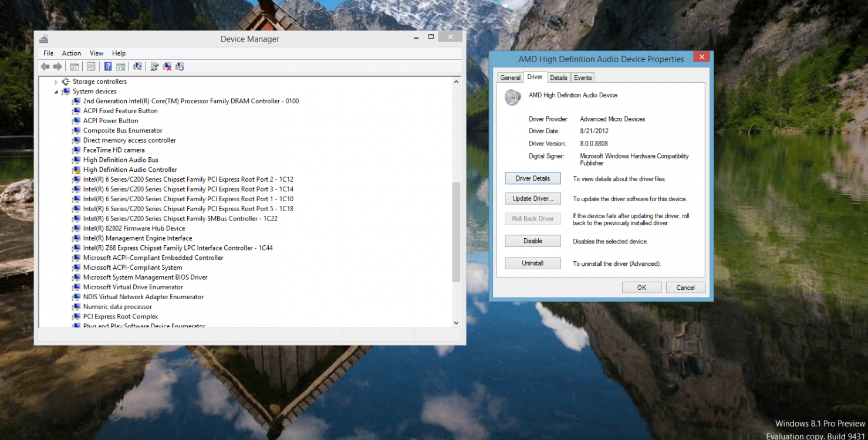This screenshot has width=868, height=440.
Task: Click Update Driver Software toolbar icon with green arrow
Action: pyautogui.click(x=154, y=67)
